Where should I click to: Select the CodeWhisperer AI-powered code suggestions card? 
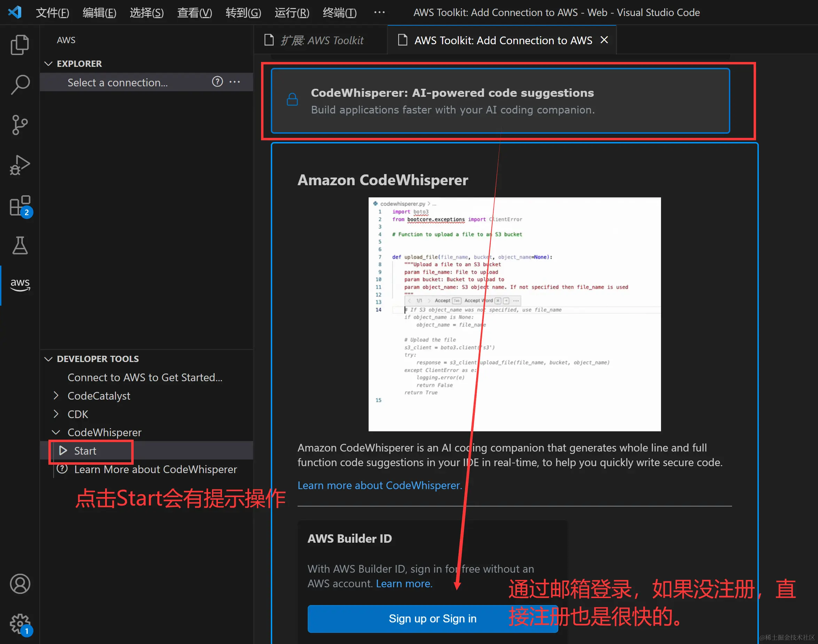tap(500, 101)
